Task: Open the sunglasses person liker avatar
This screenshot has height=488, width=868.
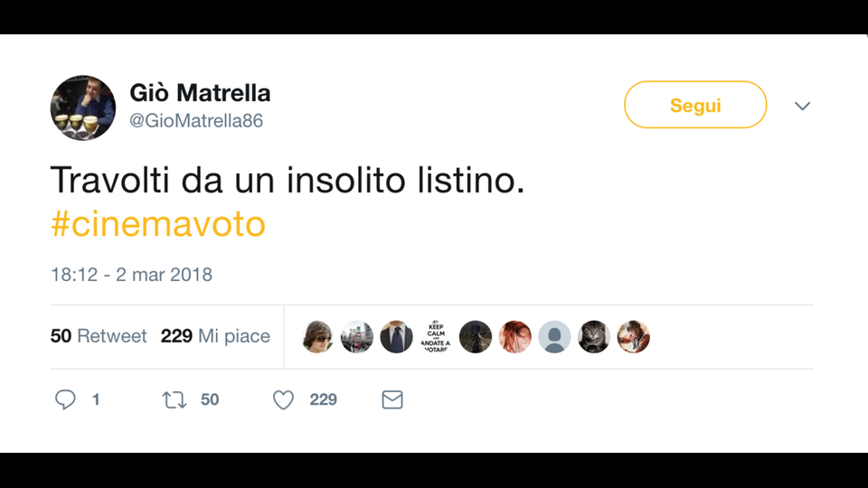Action: tap(317, 337)
